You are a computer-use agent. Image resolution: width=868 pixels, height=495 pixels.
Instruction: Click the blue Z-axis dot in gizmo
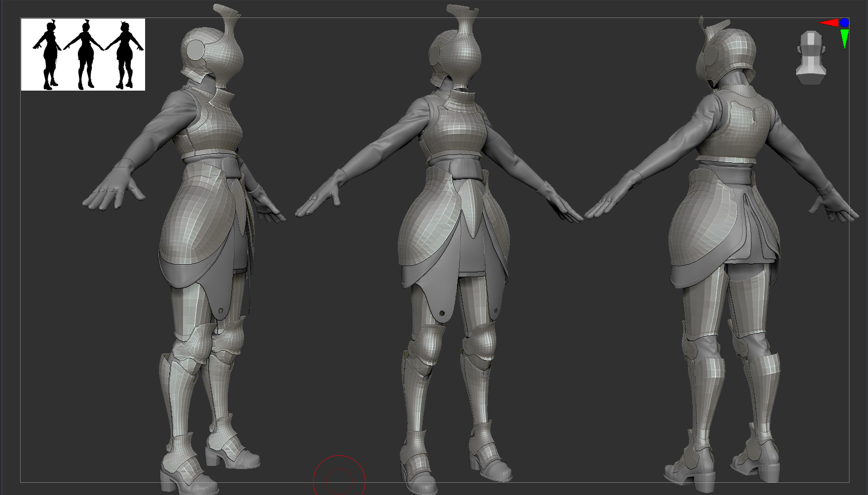pos(844,23)
